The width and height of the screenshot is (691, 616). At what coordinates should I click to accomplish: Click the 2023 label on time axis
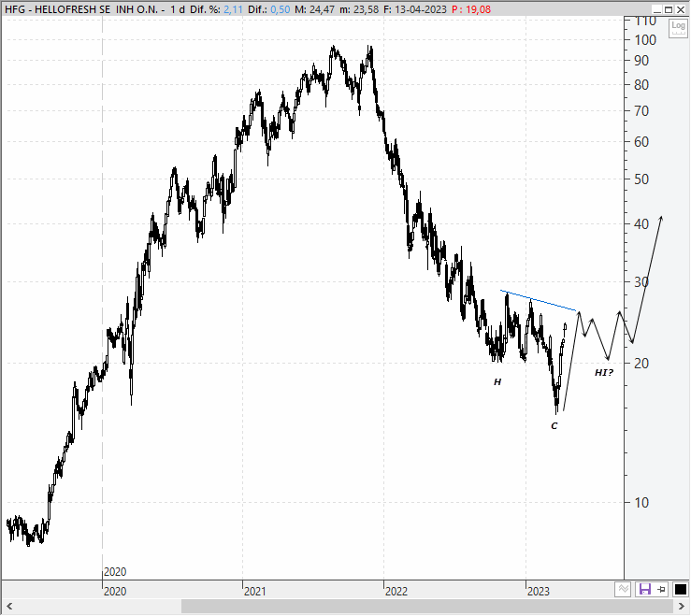(538, 592)
